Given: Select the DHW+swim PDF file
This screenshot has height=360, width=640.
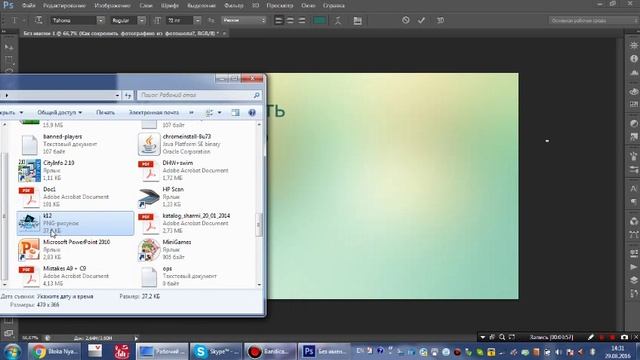Looking at the screenshot, I should point(194,170).
